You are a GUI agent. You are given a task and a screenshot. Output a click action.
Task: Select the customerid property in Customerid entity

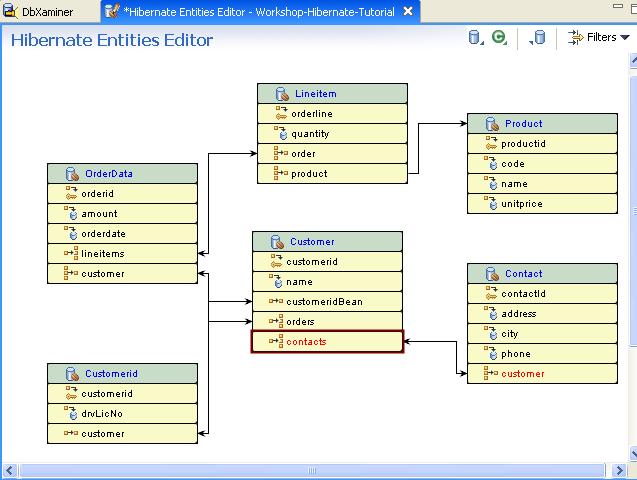pos(122,394)
